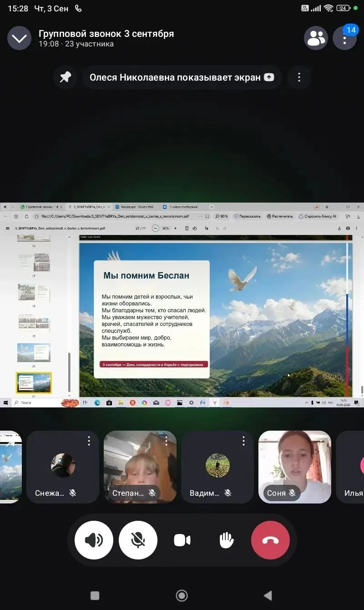Screen dimensions: 364x610
Task: Tap Android home circle button
Action: [182, 595]
